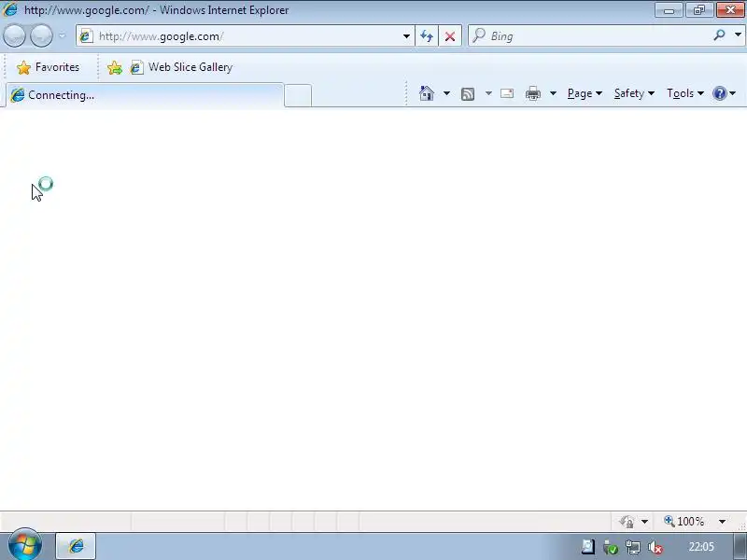Image resolution: width=747 pixels, height=560 pixels.
Task: Click Add to Favorites Bar icon
Action: click(115, 67)
